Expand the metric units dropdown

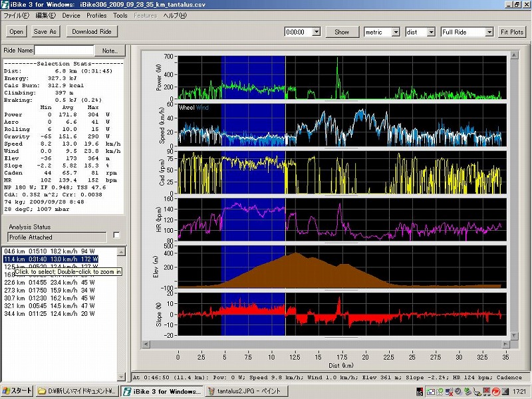pos(396,32)
